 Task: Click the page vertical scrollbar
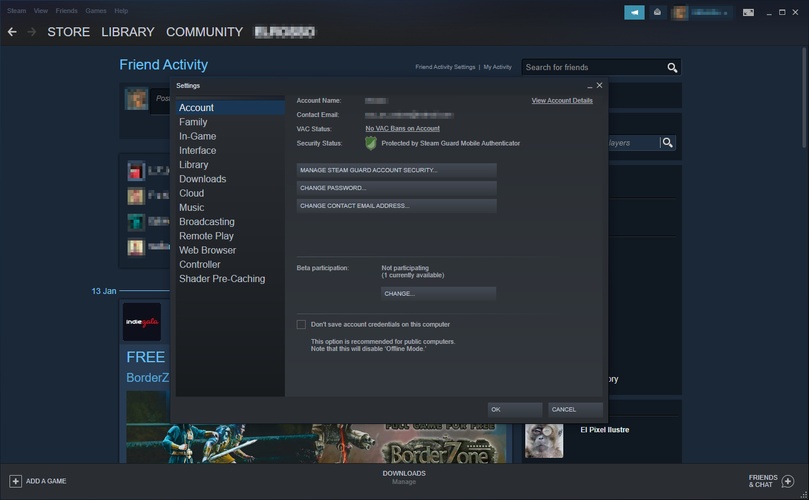(804, 97)
